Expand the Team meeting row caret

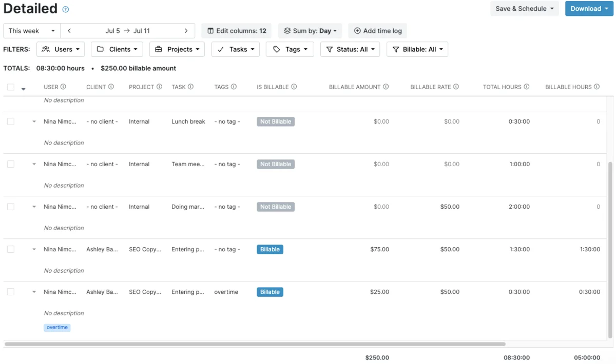click(34, 164)
